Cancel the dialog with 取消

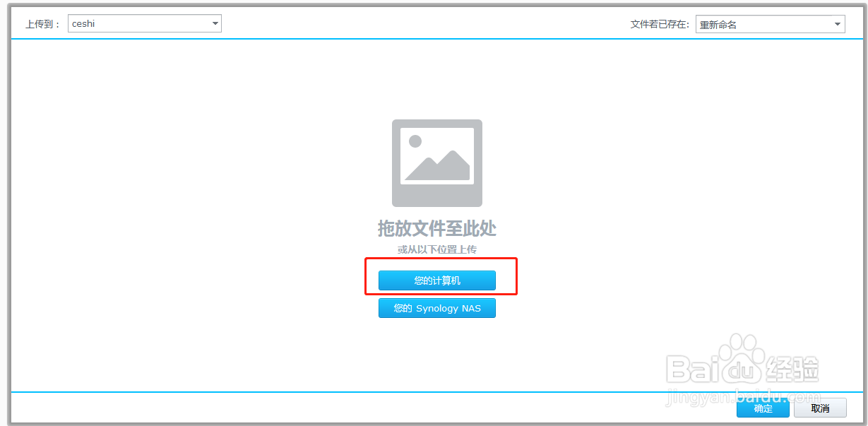coord(820,408)
